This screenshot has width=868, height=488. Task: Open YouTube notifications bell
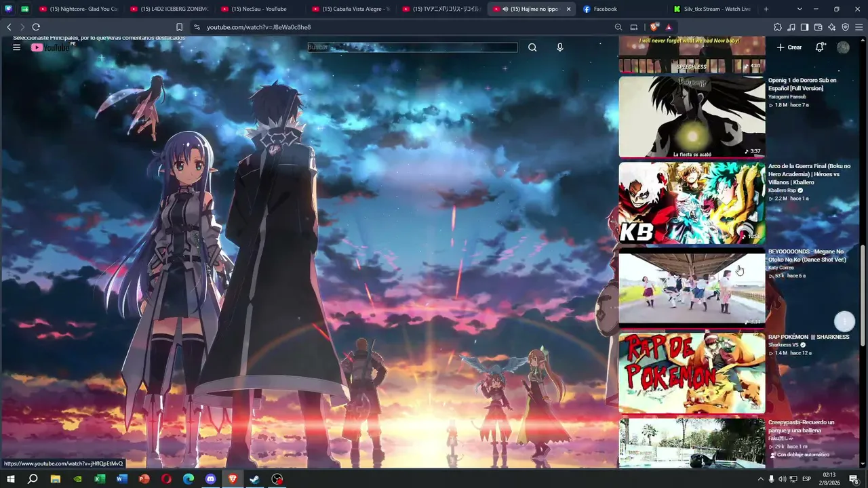pos(820,47)
